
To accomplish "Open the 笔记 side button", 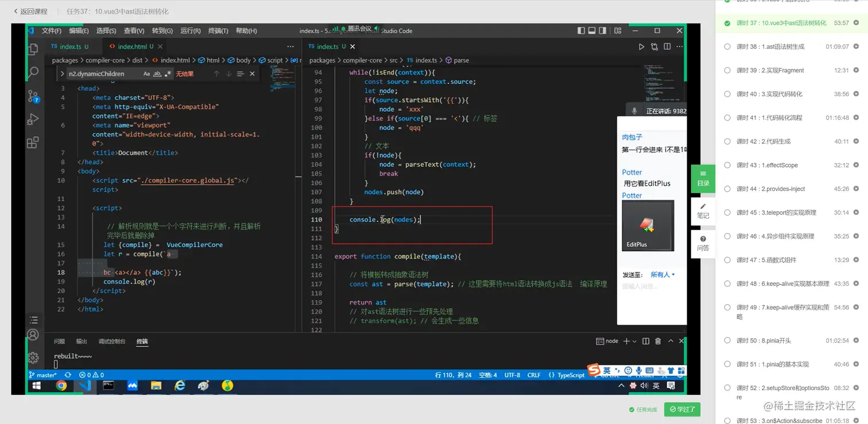I will (x=703, y=211).
